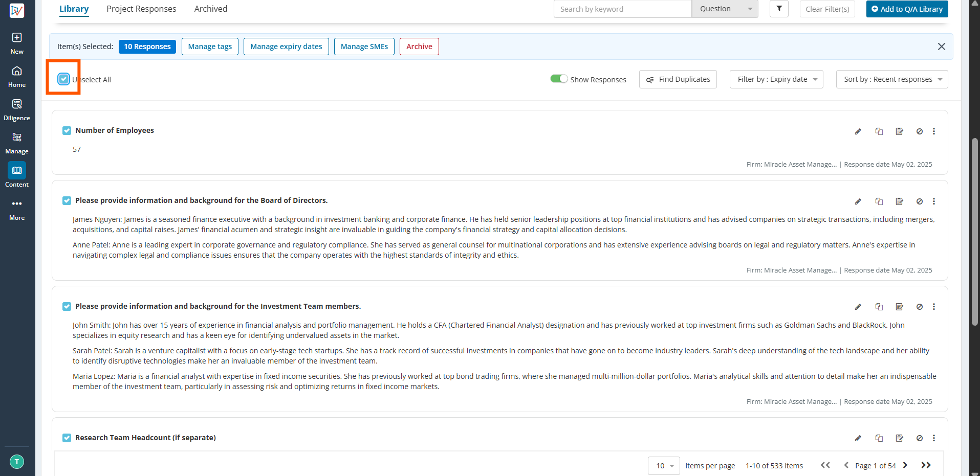Click the 1-10 of 533 items text
The width and height of the screenshot is (980, 476).
click(x=774, y=466)
